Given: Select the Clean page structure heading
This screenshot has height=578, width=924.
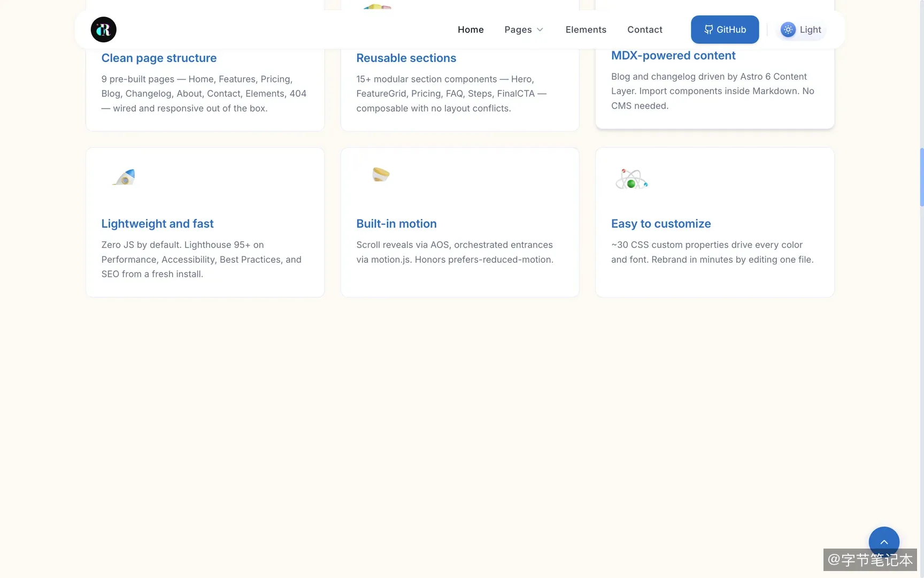Looking at the screenshot, I should (159, 58).
